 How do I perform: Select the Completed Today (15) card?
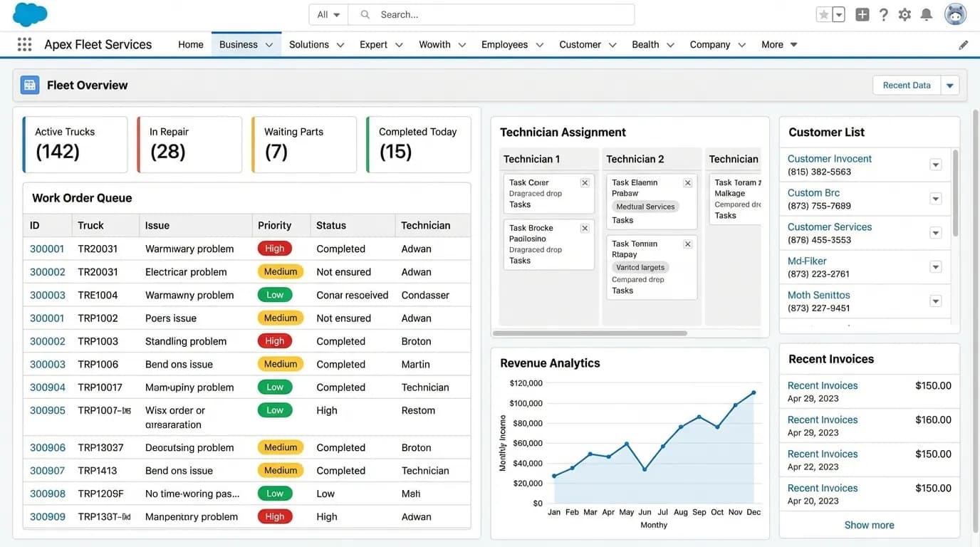pyautogui.click(x=419, y=145)
